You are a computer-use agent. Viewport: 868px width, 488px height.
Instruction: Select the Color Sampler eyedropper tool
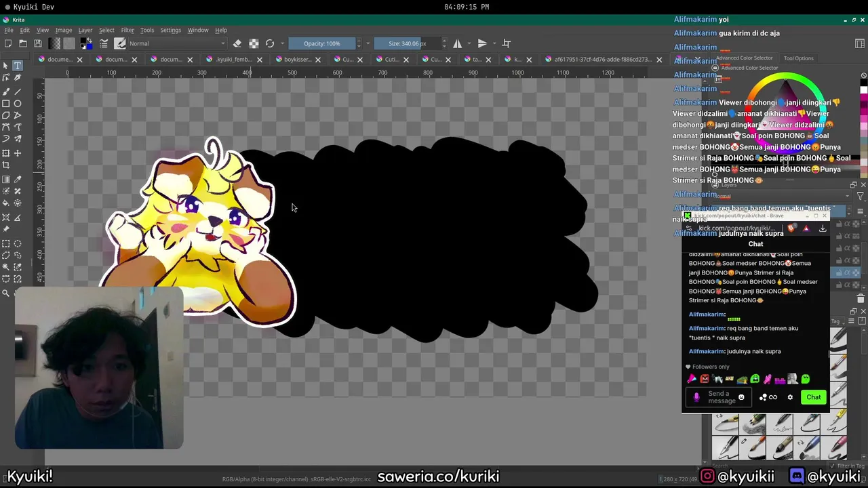(x=18, y=180)
